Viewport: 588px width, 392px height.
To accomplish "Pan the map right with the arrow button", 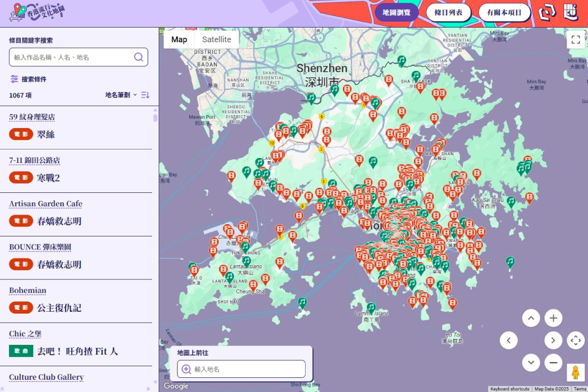I will tap(553, 341).
